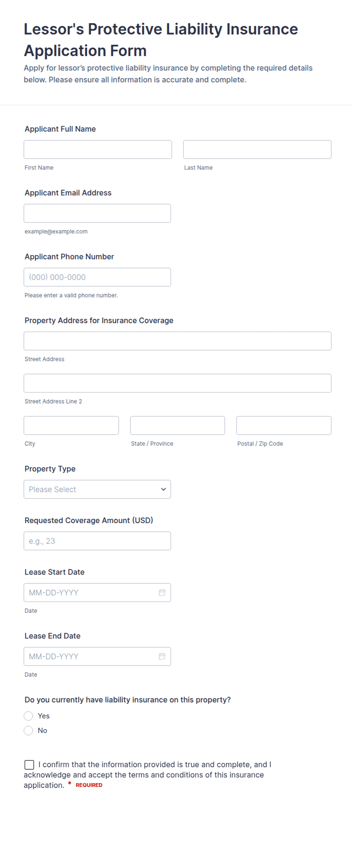Click the City input field
Image resolution: width=352 pixels, height=868 pixels.
pyautogui.click(x=71, y=425)
